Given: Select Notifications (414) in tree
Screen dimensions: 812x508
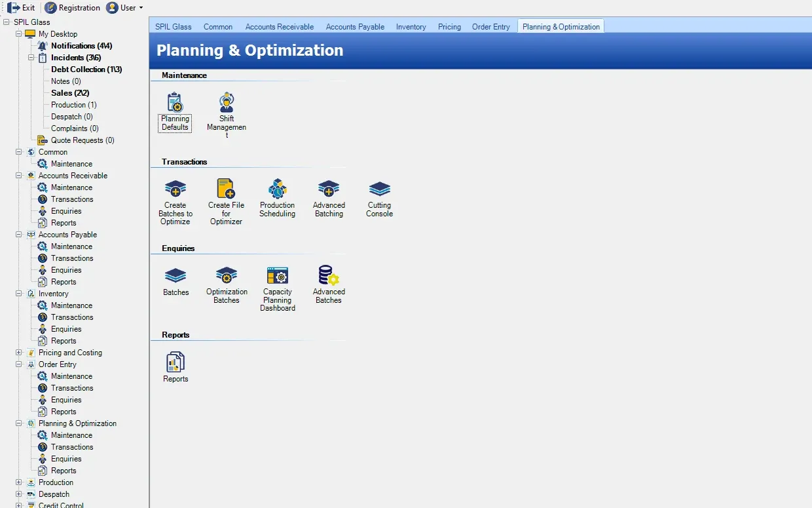Looking at the screenshot, I should pos(82,46).
